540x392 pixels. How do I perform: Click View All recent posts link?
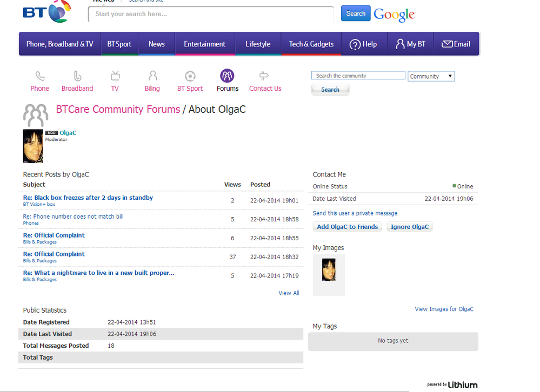pos(289,293)
